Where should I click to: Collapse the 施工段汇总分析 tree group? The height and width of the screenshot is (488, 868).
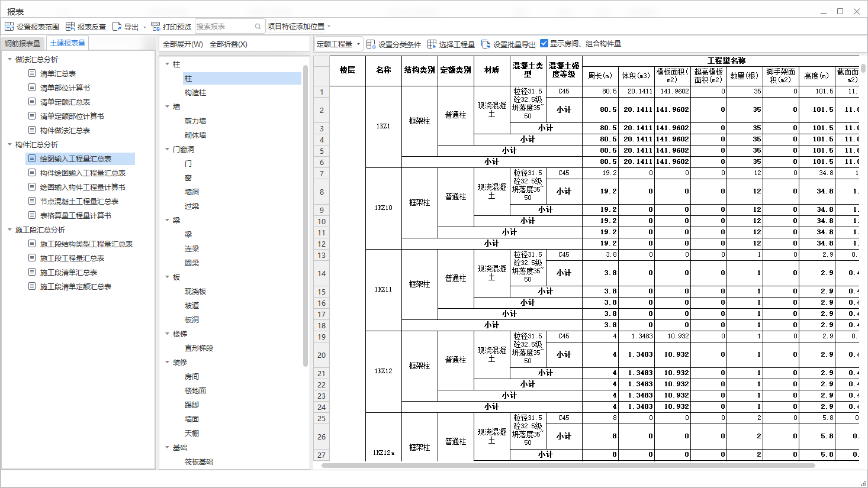pyautogui.click(x=9, y=230)
